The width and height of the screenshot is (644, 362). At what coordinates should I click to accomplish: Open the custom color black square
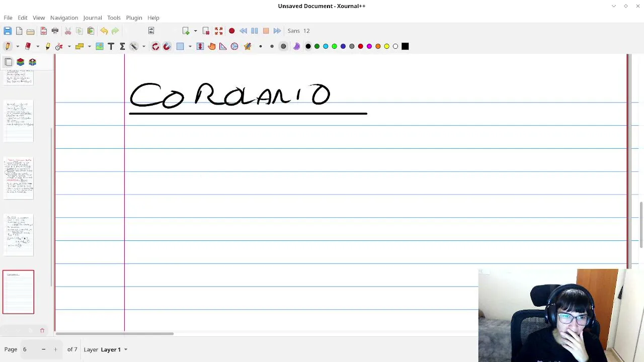pos(405,46)
